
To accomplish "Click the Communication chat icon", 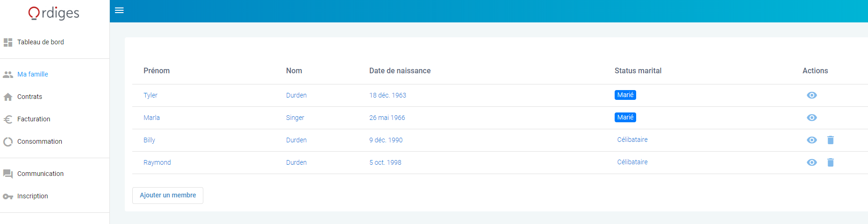I will click(x=8, y=174).
